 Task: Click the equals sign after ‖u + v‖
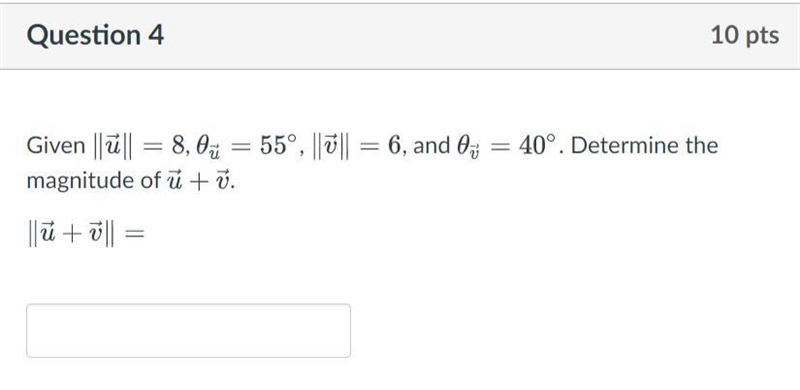click(134, 234)
